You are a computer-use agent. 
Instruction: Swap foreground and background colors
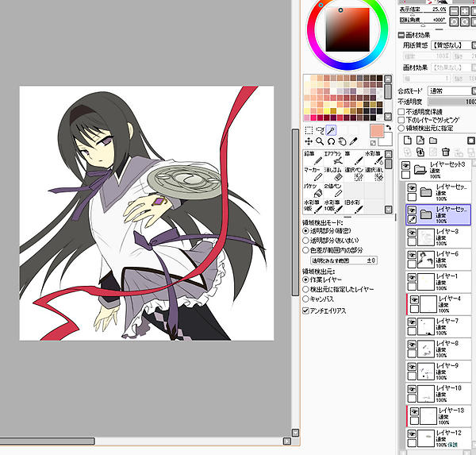(x=389, y=128)
